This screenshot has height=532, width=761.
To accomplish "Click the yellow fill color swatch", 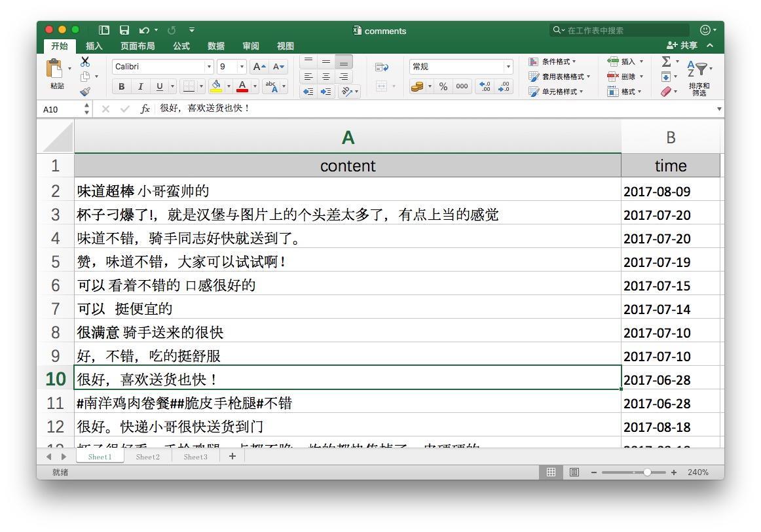I will point(215,86).
